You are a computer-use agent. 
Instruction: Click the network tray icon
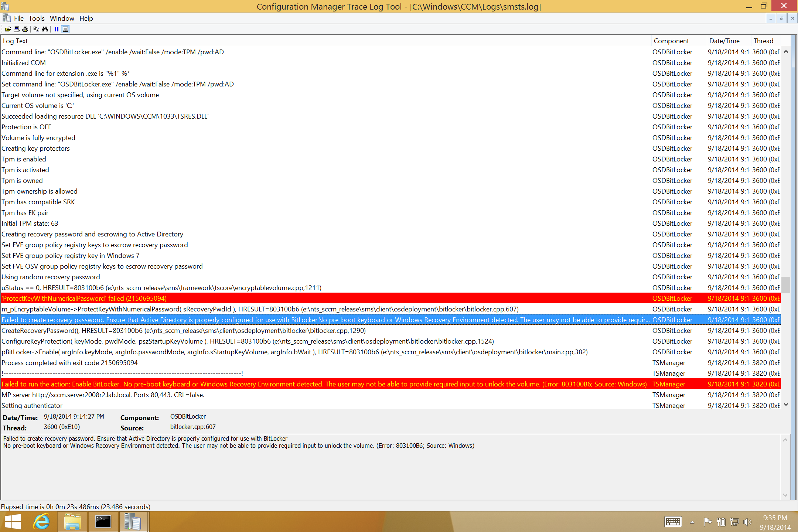pos(734,522)
